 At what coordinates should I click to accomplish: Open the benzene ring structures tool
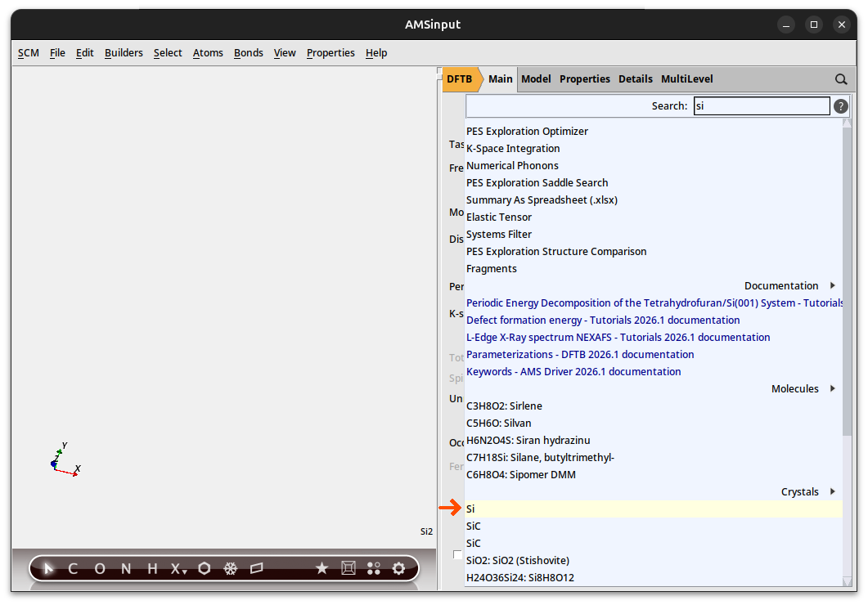(x=205, y=569)
